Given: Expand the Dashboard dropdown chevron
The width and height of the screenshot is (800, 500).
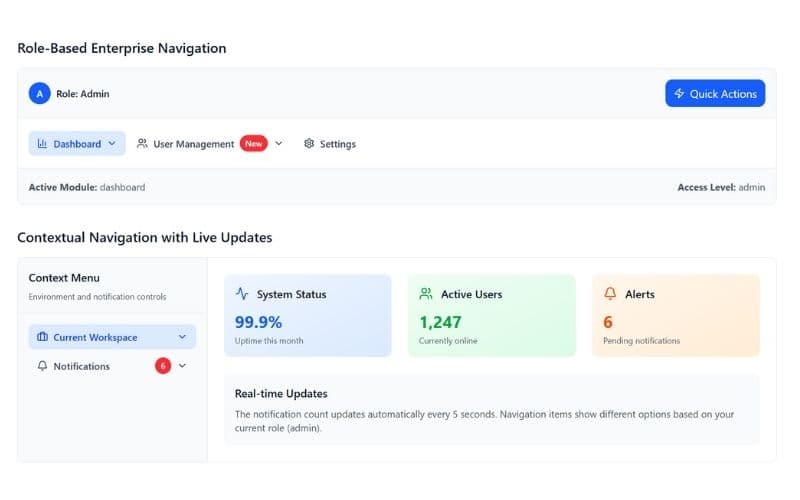Looking at the screenshot, I should pos(112,144).
